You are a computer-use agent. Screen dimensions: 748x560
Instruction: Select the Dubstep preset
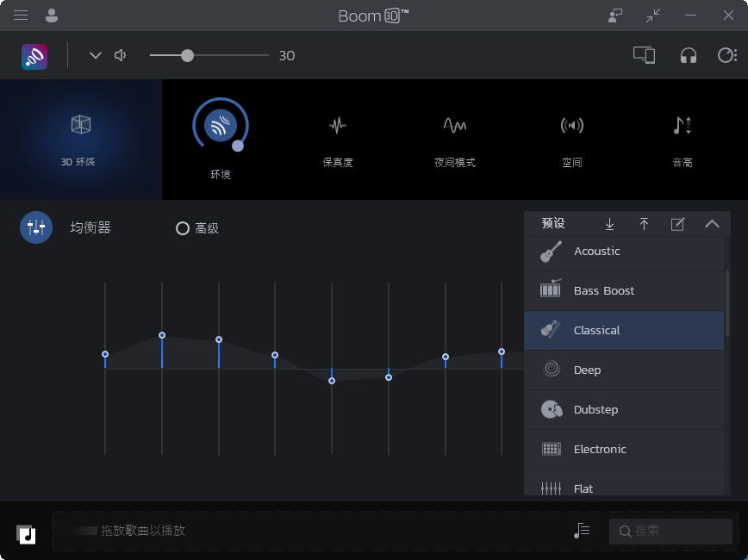624,409
